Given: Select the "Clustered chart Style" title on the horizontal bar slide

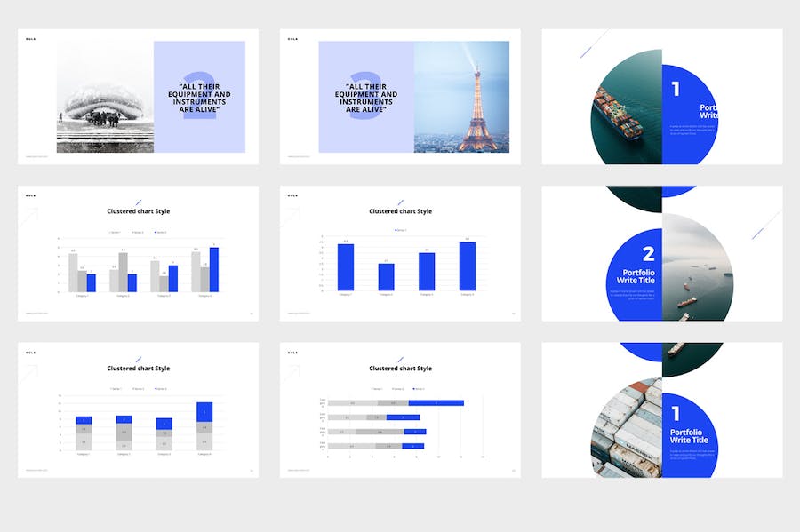Looking at the screenshot, I should click(x=400, y=369).
